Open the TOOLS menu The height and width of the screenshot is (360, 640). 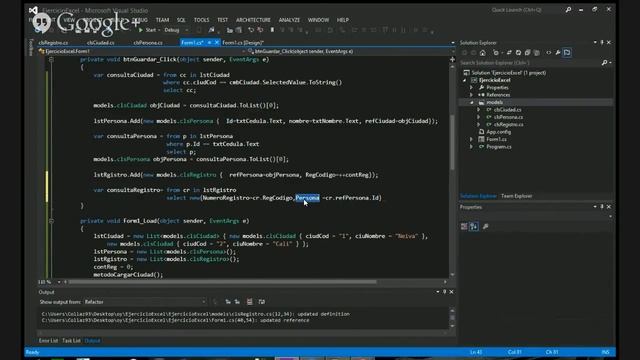(201, 20)
